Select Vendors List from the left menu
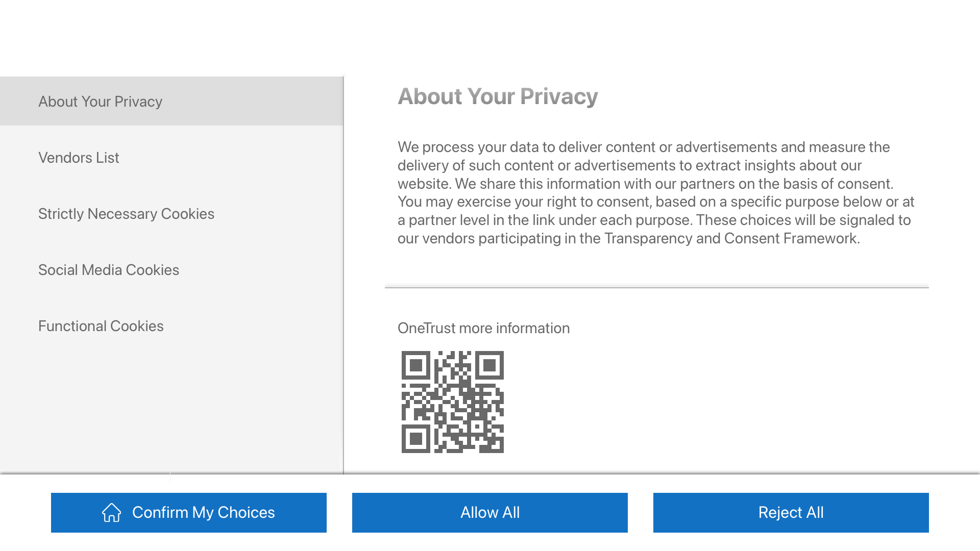The image size is (980, 551). click(78, 157)
